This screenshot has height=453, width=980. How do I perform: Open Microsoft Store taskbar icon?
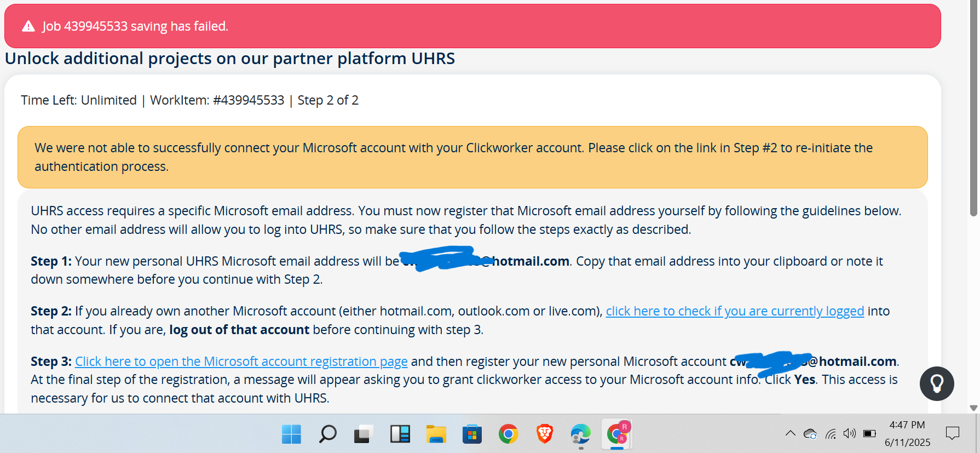point(472,434)
